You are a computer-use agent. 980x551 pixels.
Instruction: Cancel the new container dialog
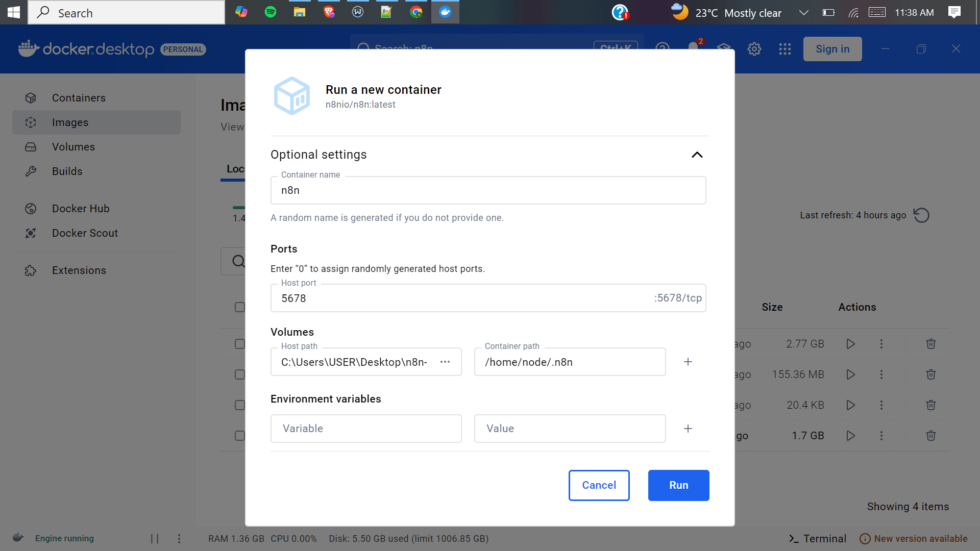[x=599, y=485]
